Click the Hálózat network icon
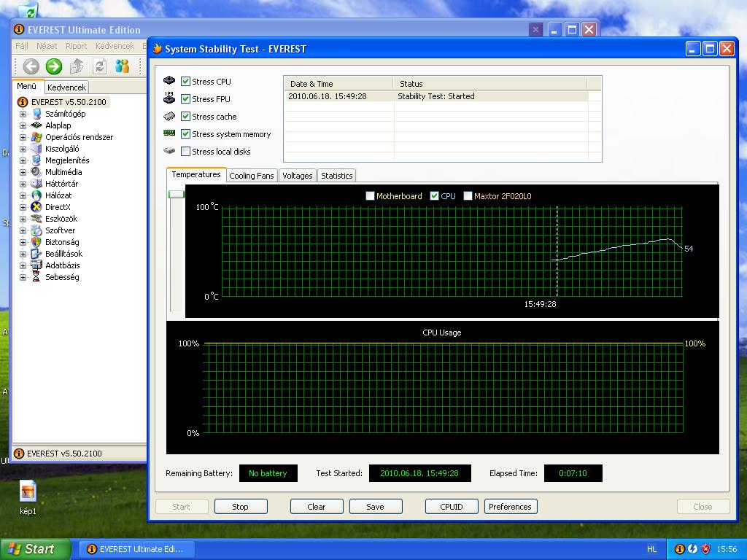This screenshot has width=747, height=560. pos(36,195)
